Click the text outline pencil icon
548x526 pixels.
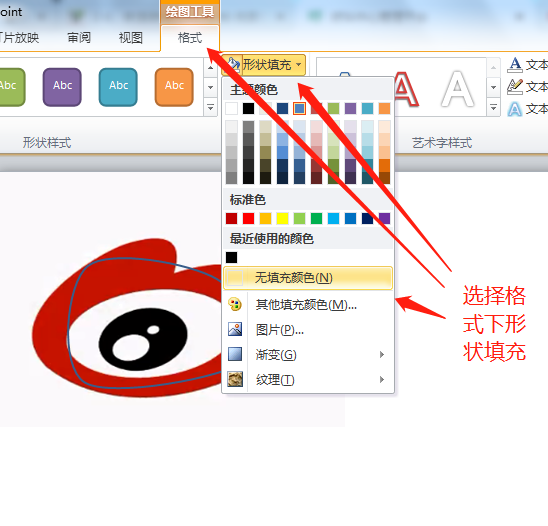point(515,87)
